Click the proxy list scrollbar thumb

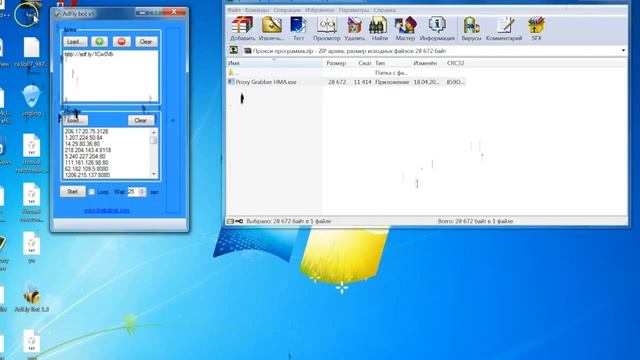pyautogui.click(x=153, y=140)
